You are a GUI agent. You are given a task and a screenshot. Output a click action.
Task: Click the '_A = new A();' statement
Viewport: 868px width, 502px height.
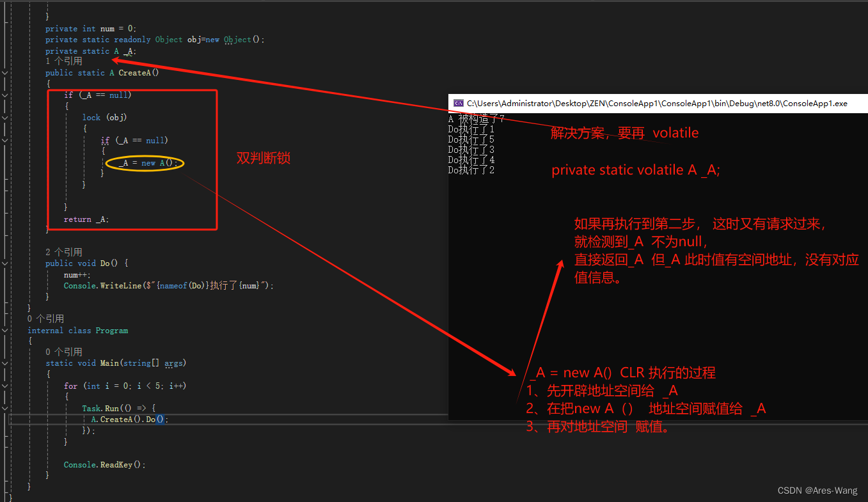tap(148, 163)
